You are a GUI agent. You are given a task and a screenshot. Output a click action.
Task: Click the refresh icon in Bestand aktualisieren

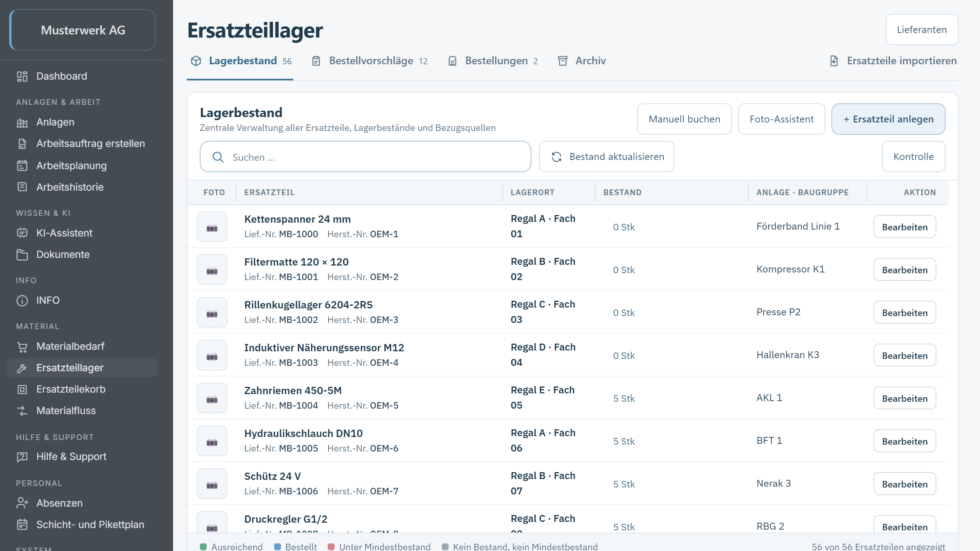(x=557, y=157)
